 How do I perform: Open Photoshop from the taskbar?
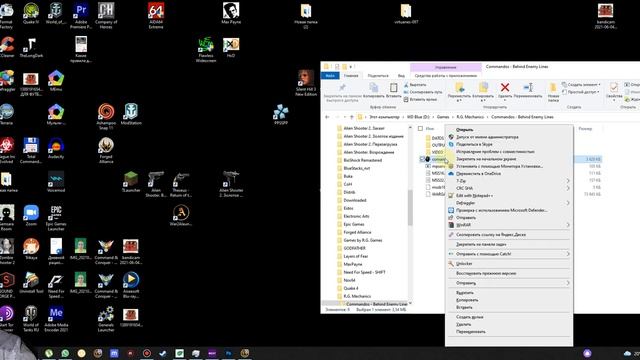click(x=229, y=353)
